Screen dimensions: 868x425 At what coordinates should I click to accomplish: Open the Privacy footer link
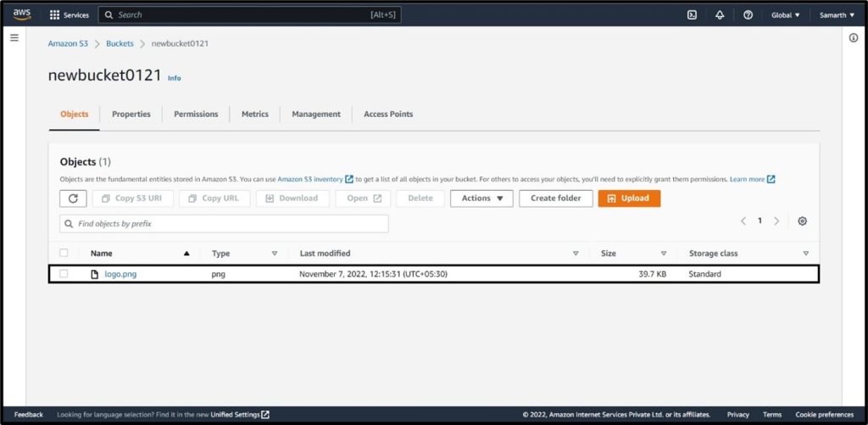tap(738, 415)
